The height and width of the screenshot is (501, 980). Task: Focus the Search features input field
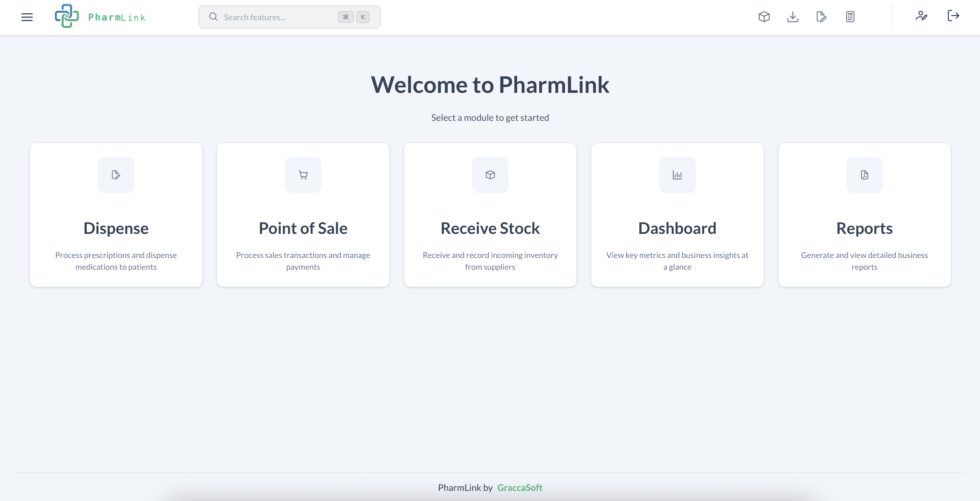[278, 17]
